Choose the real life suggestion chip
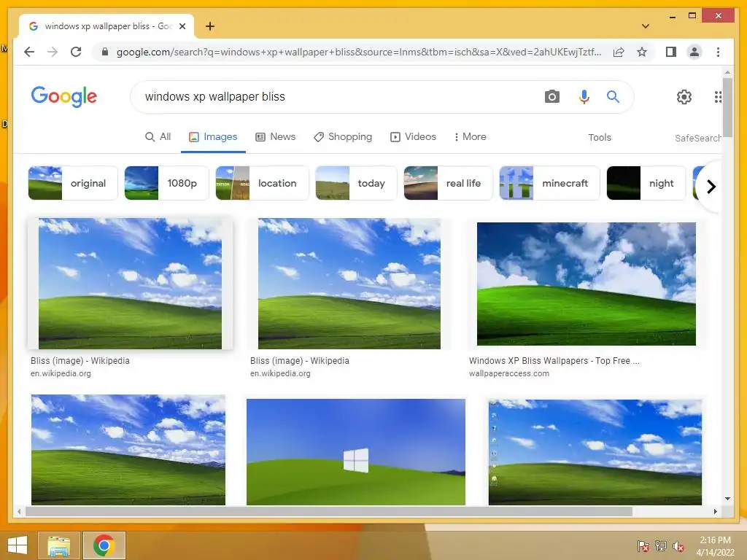This screenshot has width=747, height=560. pos(448,183)
